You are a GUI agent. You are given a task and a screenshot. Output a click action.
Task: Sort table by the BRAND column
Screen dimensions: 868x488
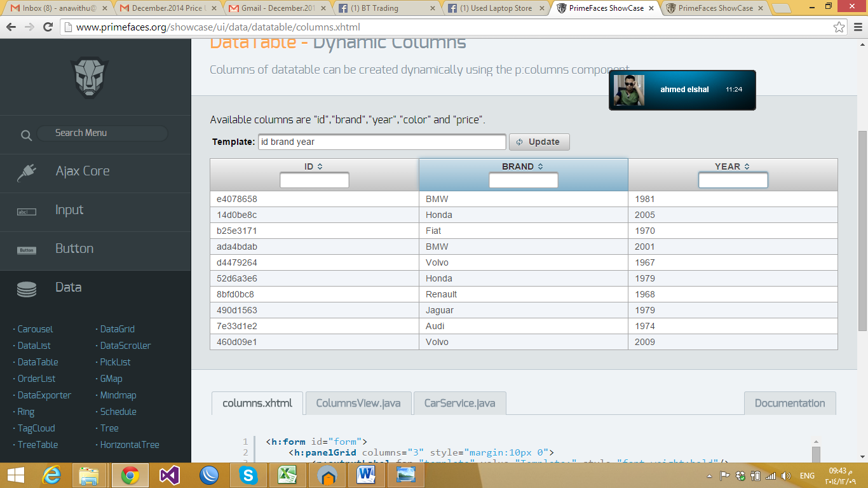point(523,166)
